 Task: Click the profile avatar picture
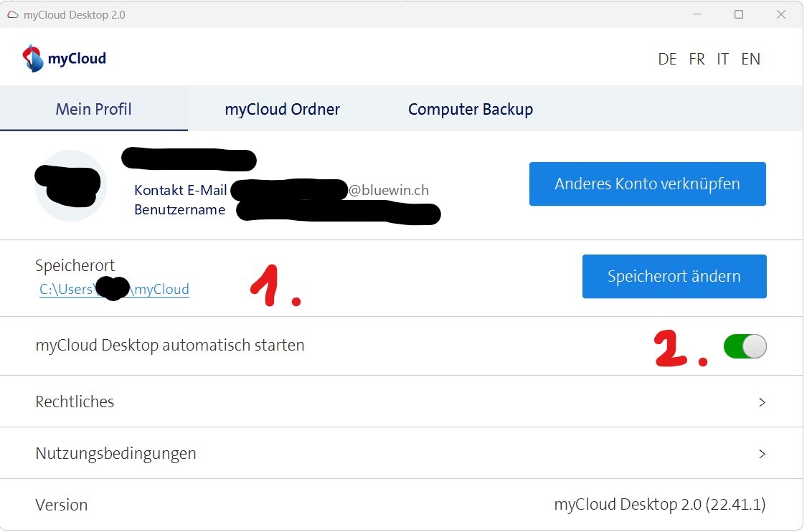(70, 186)
